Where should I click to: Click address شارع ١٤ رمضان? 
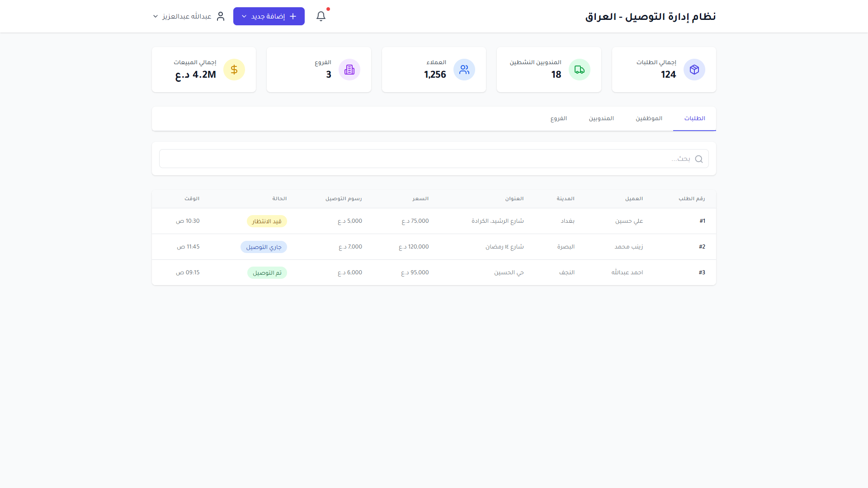click(505, 247)
